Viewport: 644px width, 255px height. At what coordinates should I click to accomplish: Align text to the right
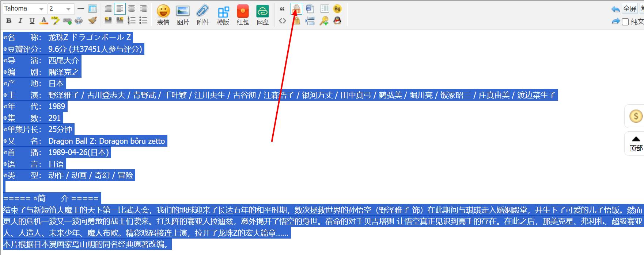pyautogui.click(x=143, y=8)
